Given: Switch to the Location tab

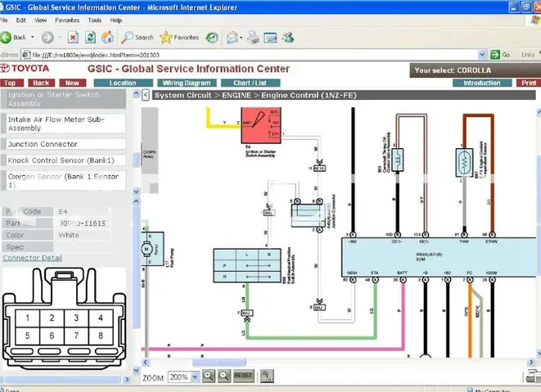Looking at the screenshot, I should pos(123,83).
